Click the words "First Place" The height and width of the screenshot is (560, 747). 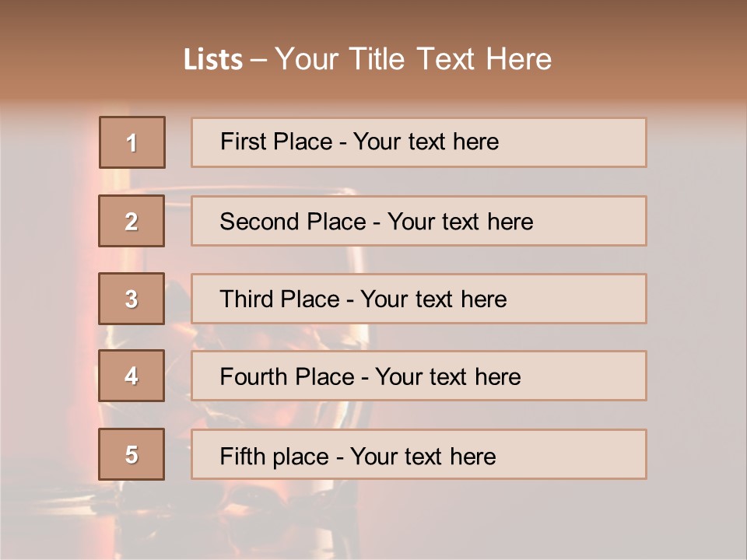(276, 142)
